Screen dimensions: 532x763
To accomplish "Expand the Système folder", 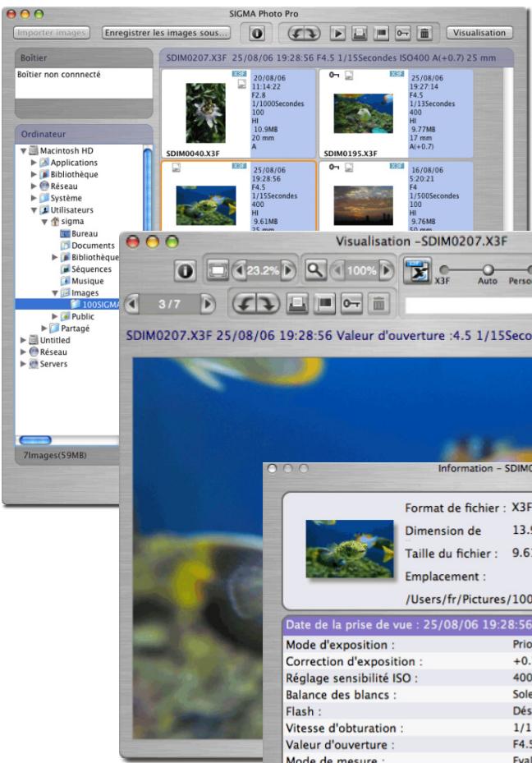I will click(x=34, y=198).
